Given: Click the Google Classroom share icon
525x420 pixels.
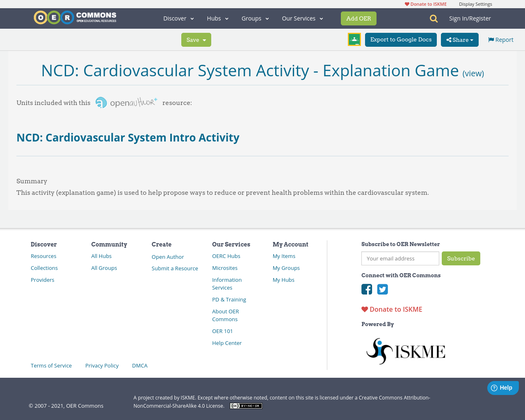Looking at the screenshot, I should click(x=354, y=39).
